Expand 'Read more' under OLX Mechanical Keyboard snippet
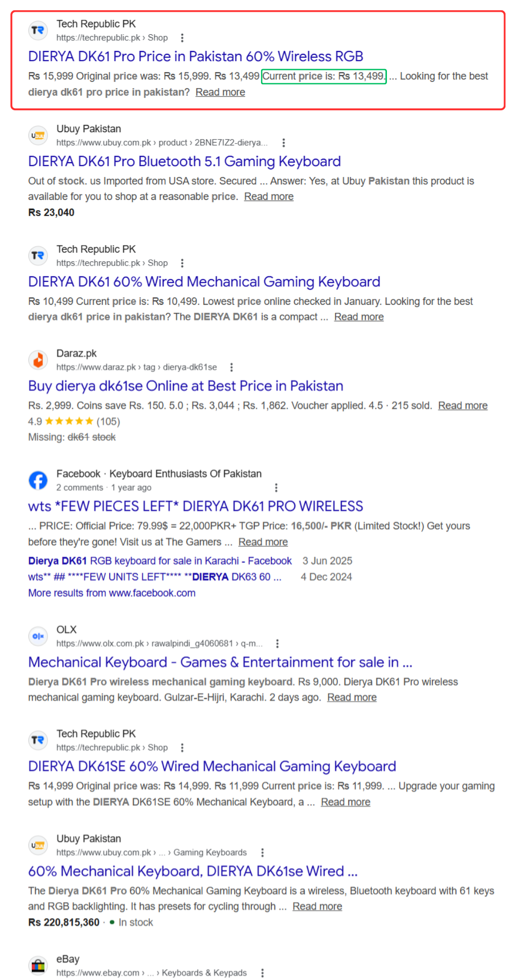Image resolution: width=529 pixels, height=980 pixels. (352, 697)
